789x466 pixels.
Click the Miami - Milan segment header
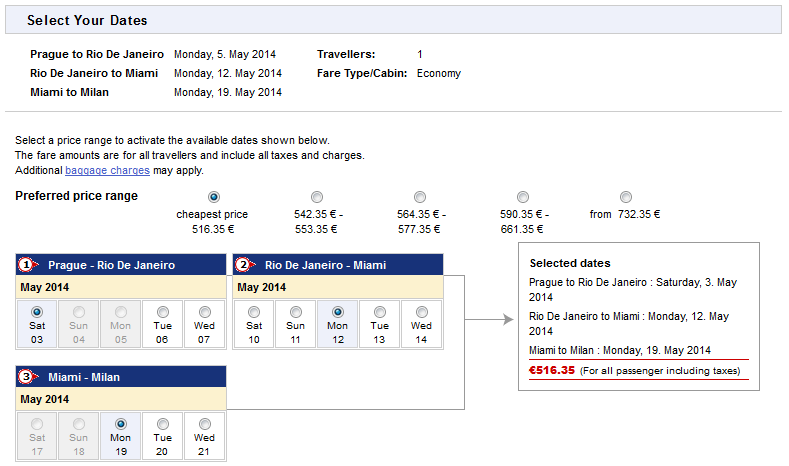click(x=121, y=376)
